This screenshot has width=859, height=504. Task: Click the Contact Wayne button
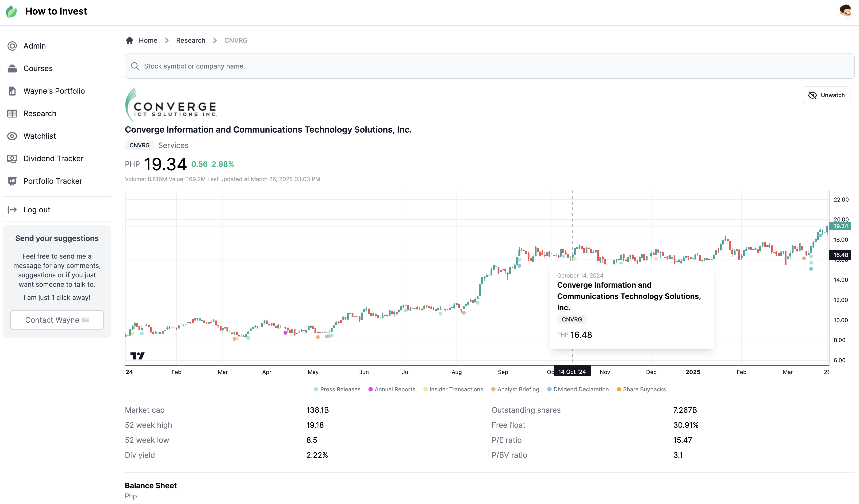[x=57, y=320]
